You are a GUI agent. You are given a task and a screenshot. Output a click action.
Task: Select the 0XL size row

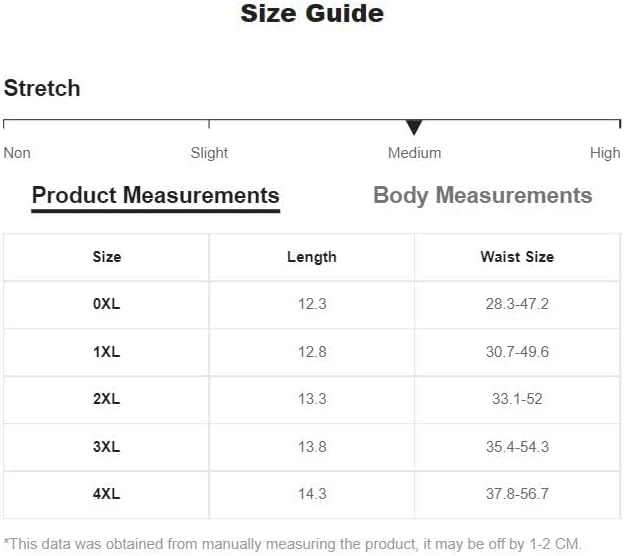coord(106,304)
